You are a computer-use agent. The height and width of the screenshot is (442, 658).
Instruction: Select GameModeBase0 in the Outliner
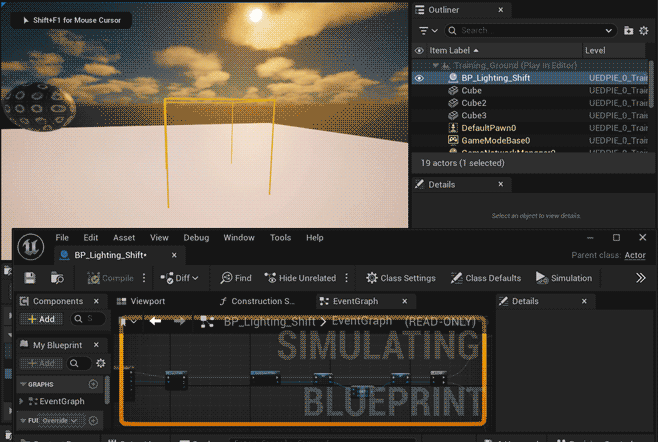[531, 141]
